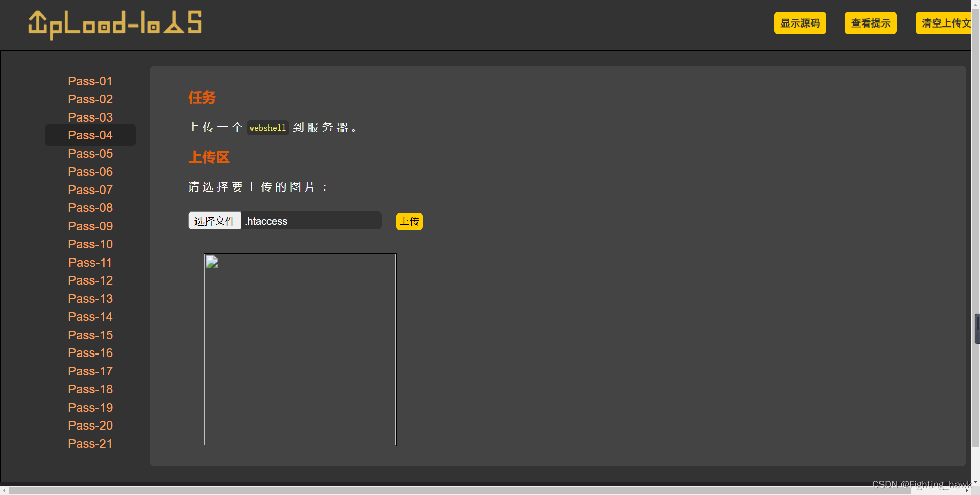Select Pass-03 level
Screen dimensions: 980x495
pos(90,117)
